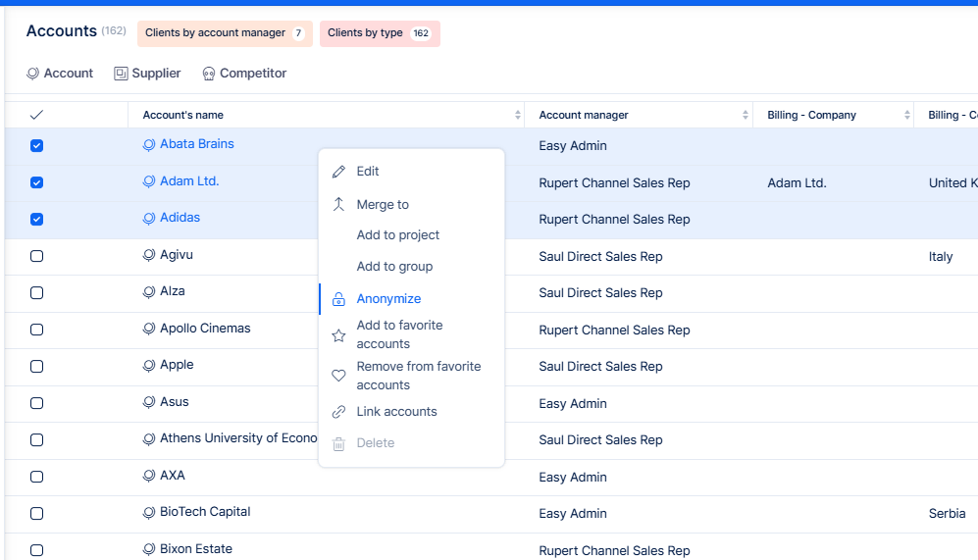The height and width of the screenshot is (560, 978).
Task: Check the Agivu row checkbox
Action: pyautogui.click(x=36, y=256)
